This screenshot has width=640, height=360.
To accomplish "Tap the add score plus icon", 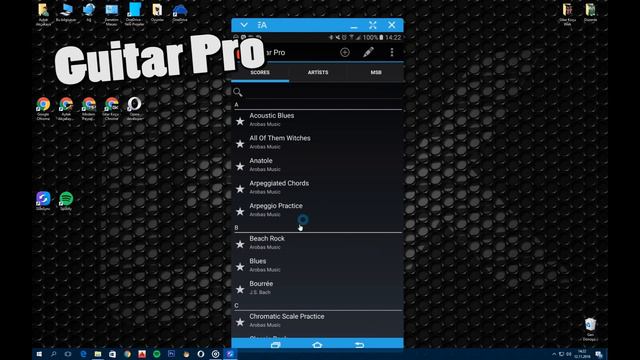I will pos(344,52).
